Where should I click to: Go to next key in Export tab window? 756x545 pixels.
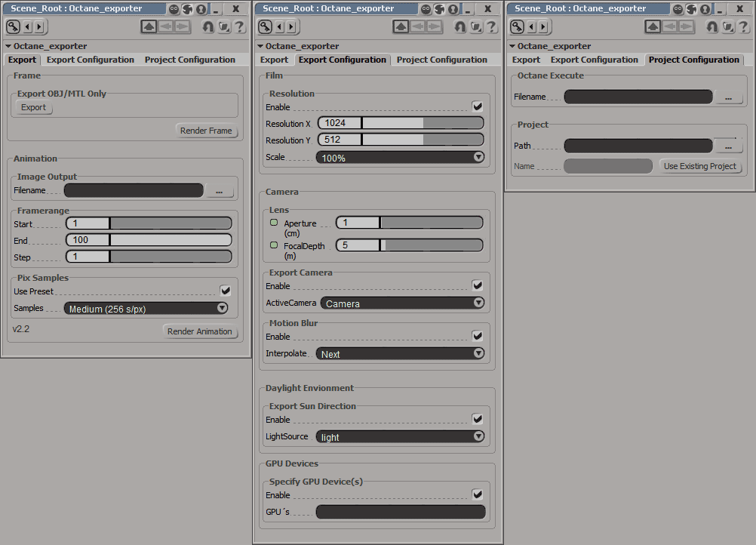tap(39, 27)
